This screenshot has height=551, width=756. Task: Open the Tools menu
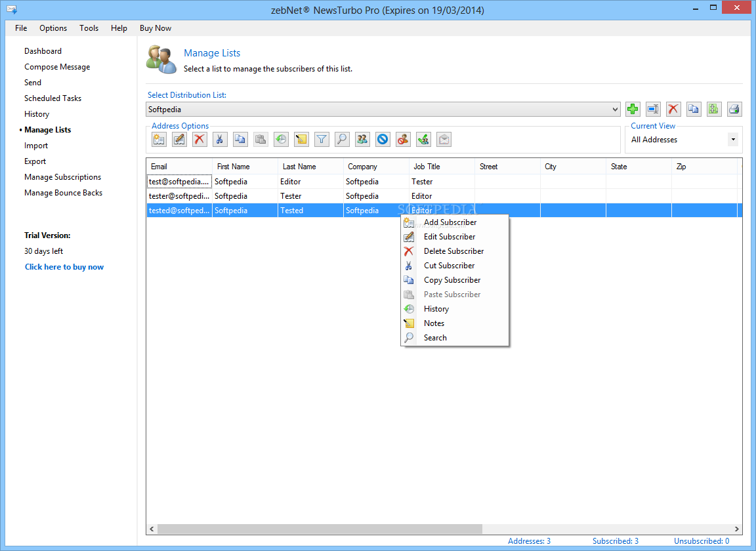pyautogui.click(x=89, y=28)
